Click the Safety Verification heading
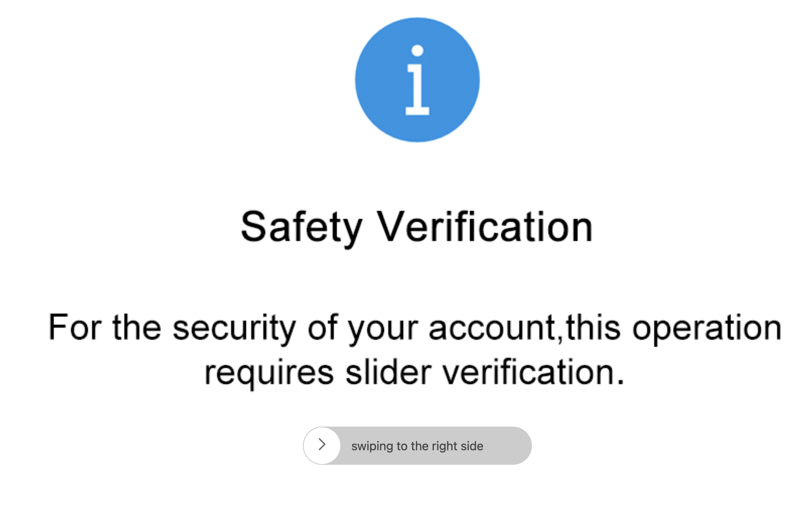The image size is (812, 511). tap(417, 228)
